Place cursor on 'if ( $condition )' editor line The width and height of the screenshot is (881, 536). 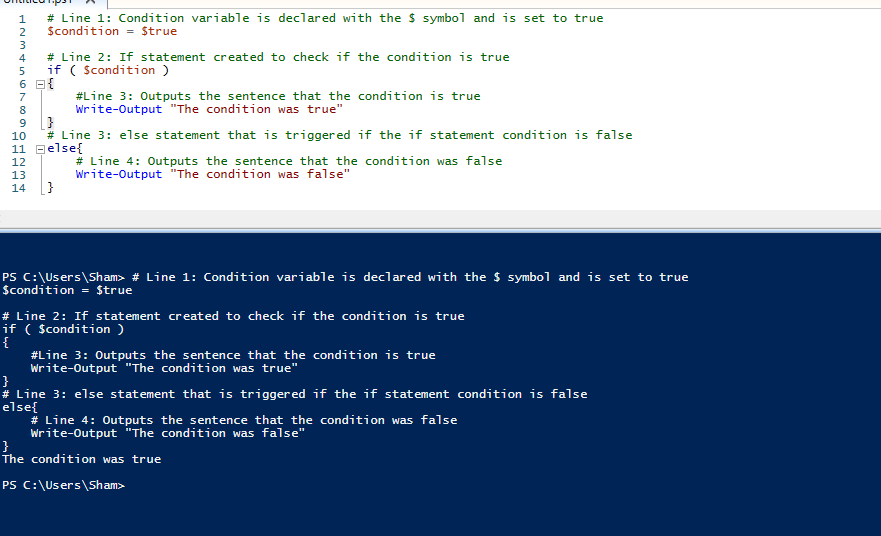108,70
